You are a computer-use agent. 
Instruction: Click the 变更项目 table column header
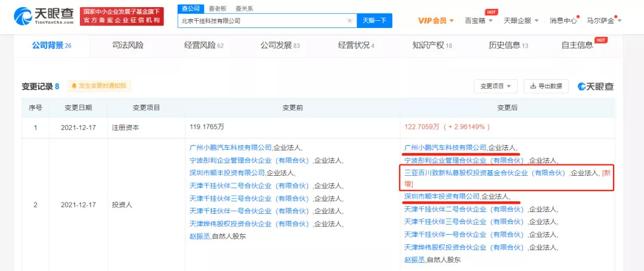146,108
